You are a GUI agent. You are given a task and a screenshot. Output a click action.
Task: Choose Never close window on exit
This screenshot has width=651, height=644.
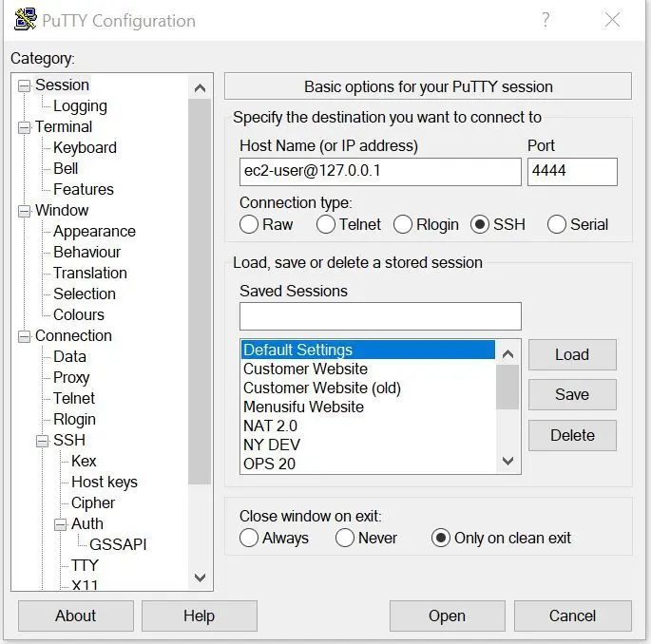pos(345,538)
